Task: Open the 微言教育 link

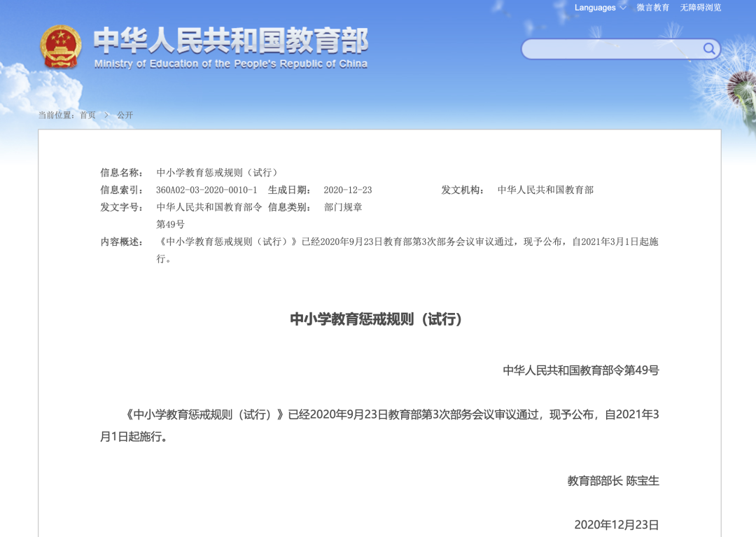Action: click(x=652, y=8)
